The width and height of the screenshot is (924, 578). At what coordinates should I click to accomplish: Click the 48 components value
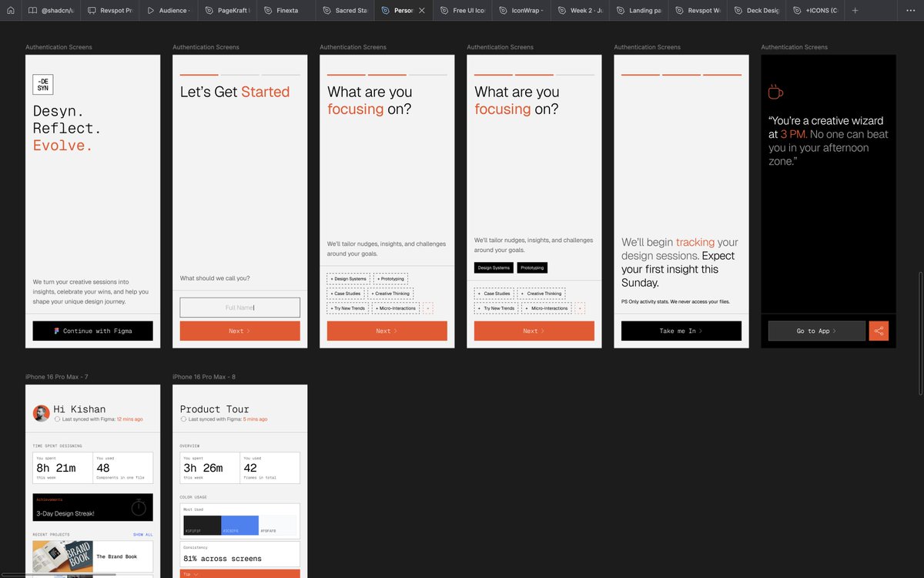pyautogui.click(x=103, y=468)
